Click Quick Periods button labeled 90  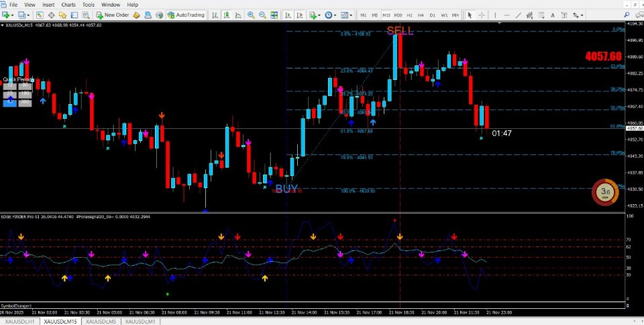(x=25, y=85)
